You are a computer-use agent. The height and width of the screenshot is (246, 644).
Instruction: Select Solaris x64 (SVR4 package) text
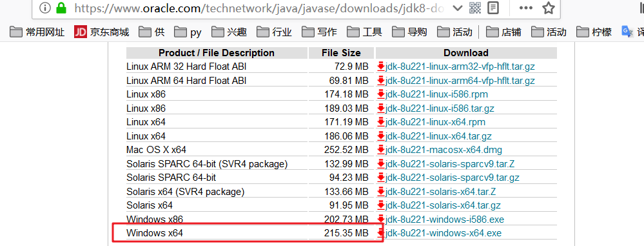pyautogui.click(x=185, y=191)
